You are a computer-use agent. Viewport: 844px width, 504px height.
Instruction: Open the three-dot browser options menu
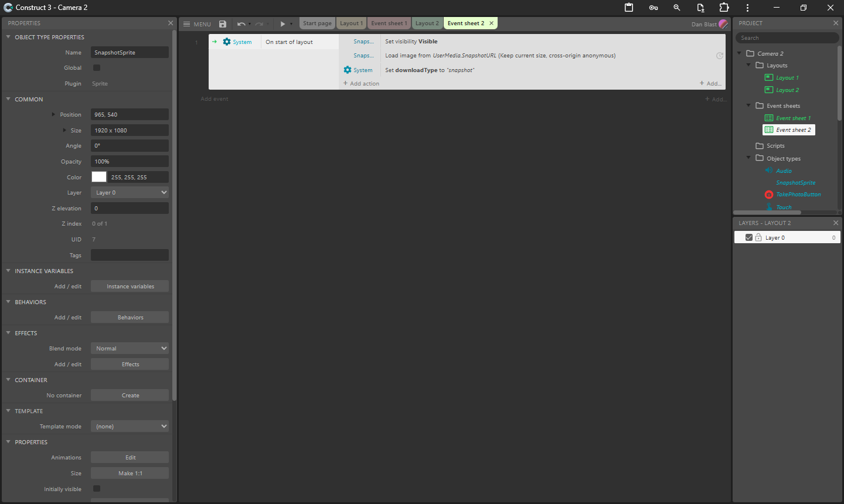pyautogui.click(x=747, y=8)
